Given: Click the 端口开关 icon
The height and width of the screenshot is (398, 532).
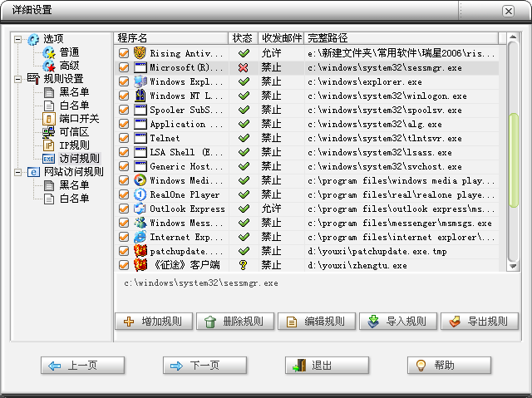Looking at the screenshot, I should [x=49, y=119].
